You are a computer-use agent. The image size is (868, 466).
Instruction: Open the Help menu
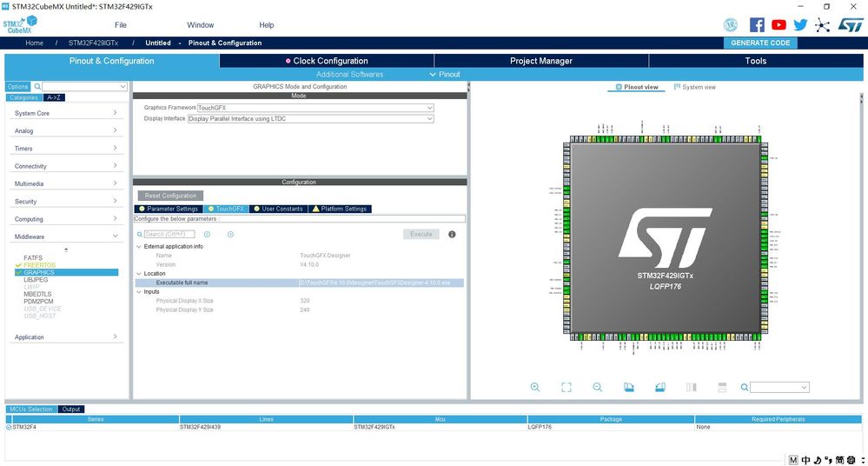[x=266, y=25]
